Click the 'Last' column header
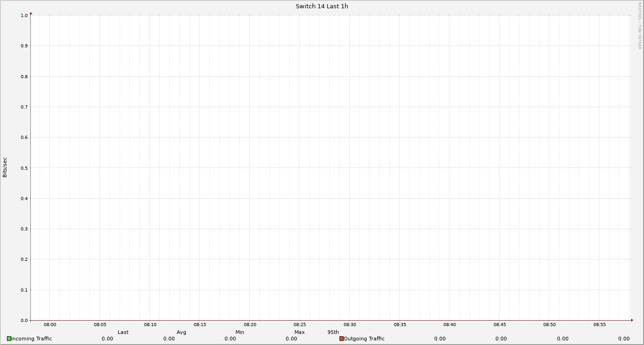This screenshot has width=644, height=345. 123,332
